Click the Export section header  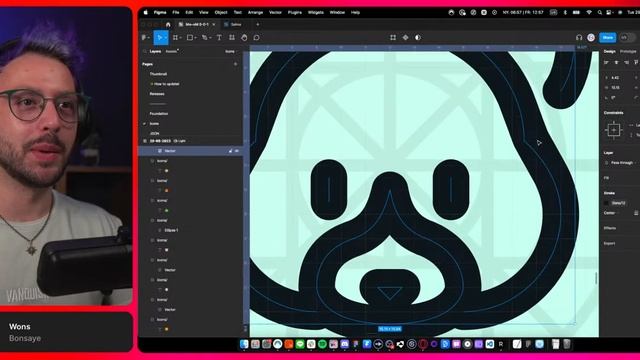coord(609,243)
